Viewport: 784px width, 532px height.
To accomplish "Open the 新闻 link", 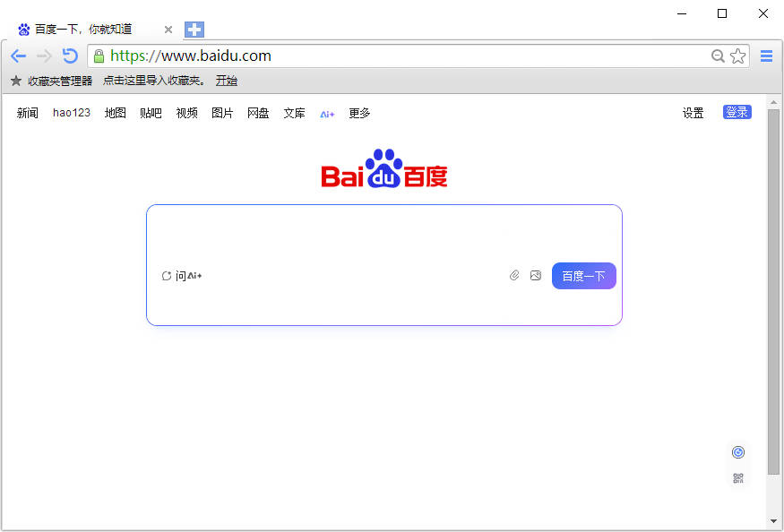I will point(28,113).
